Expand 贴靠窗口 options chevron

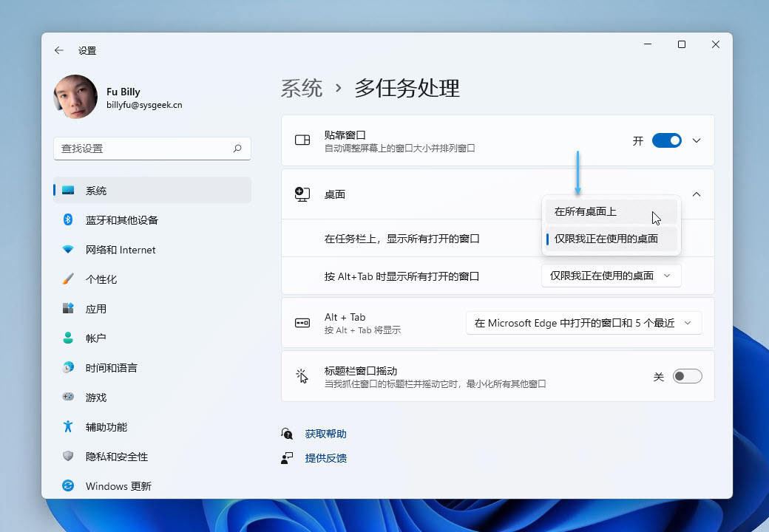click(697, 140)
